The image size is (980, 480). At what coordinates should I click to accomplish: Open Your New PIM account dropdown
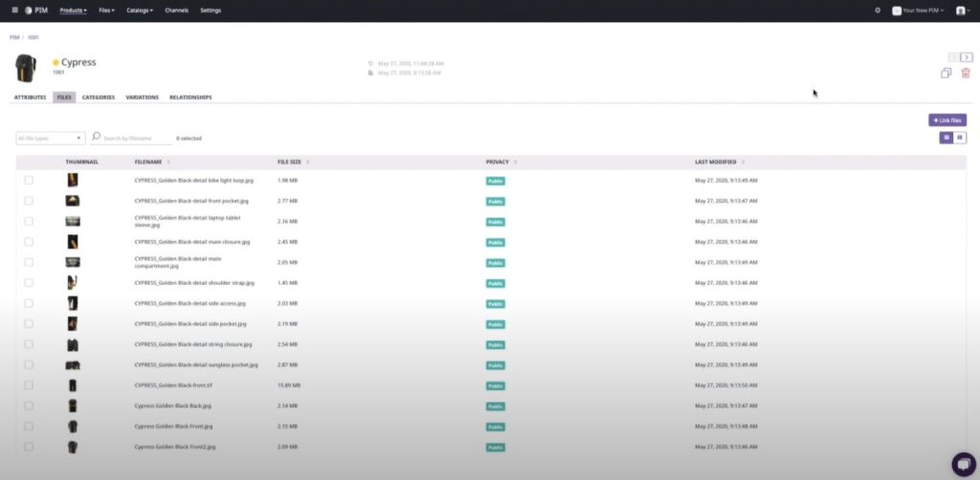918,11
